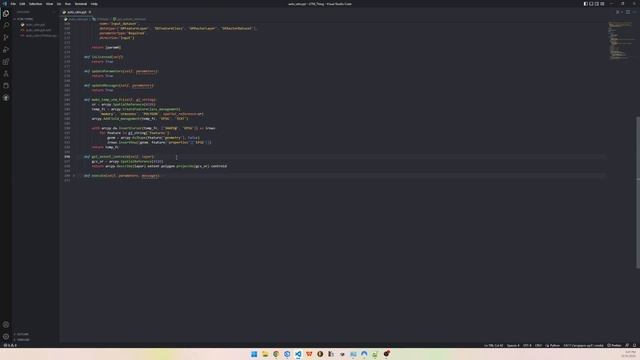The height and width of the screenshot is (360, 640).
Task: Open the Accounts menu in the activity bar
Action: 6,324
